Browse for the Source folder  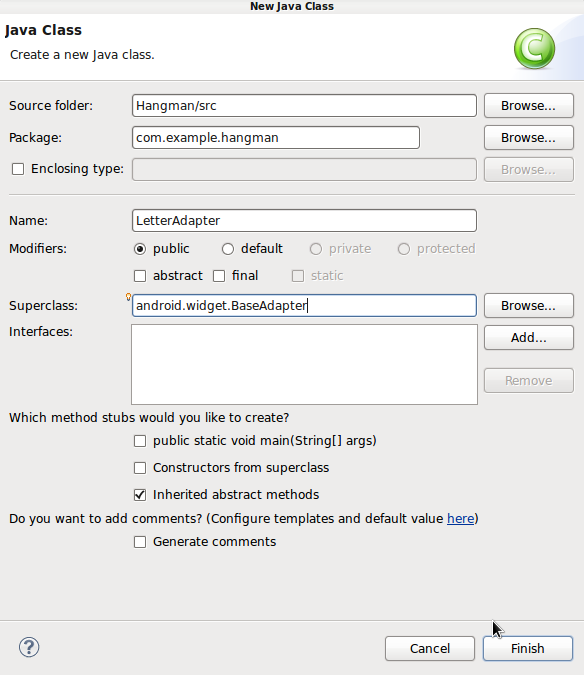click(528, 105)
